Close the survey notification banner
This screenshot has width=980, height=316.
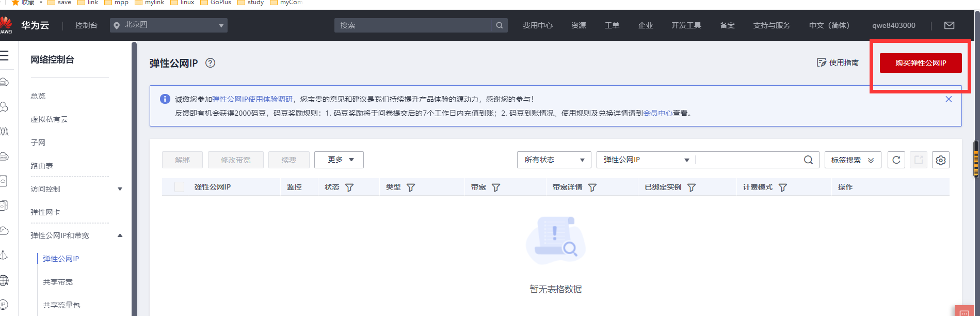tap(949, 99)
